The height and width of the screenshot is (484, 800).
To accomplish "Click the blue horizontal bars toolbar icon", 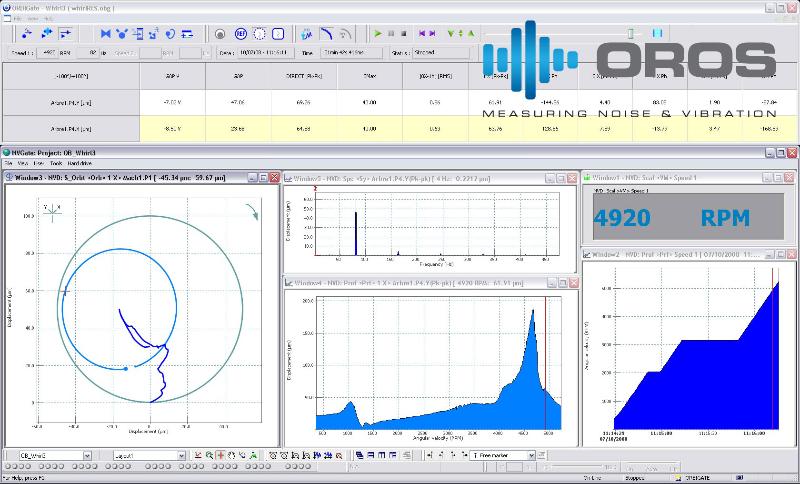I will [187, 34].
